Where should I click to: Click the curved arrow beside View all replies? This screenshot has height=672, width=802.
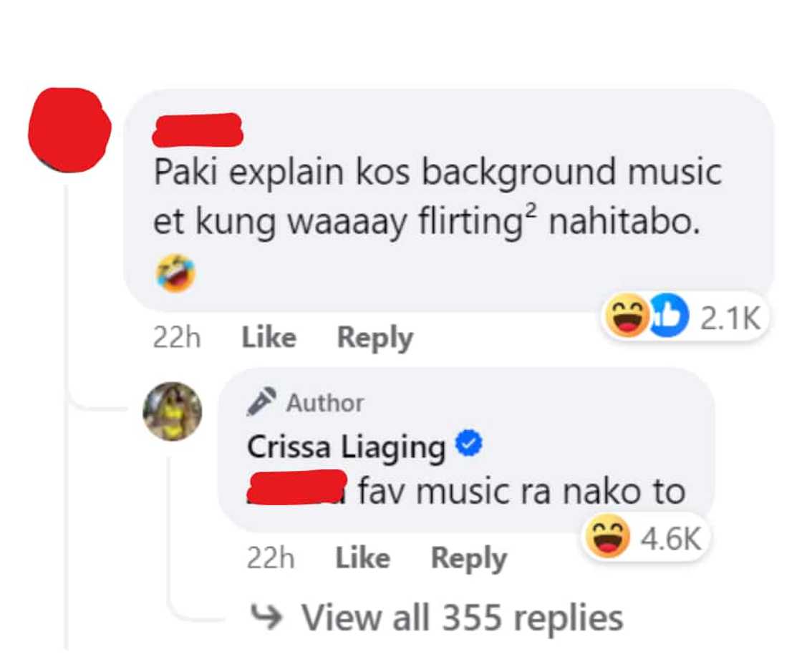click(x=266, y=617)
